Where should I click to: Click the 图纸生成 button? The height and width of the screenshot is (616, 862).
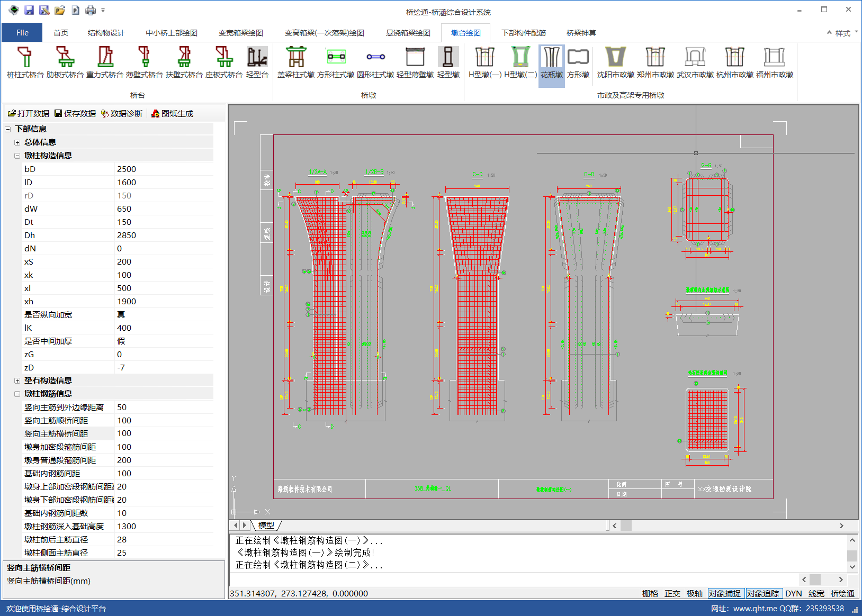click(x=172, y=113)
